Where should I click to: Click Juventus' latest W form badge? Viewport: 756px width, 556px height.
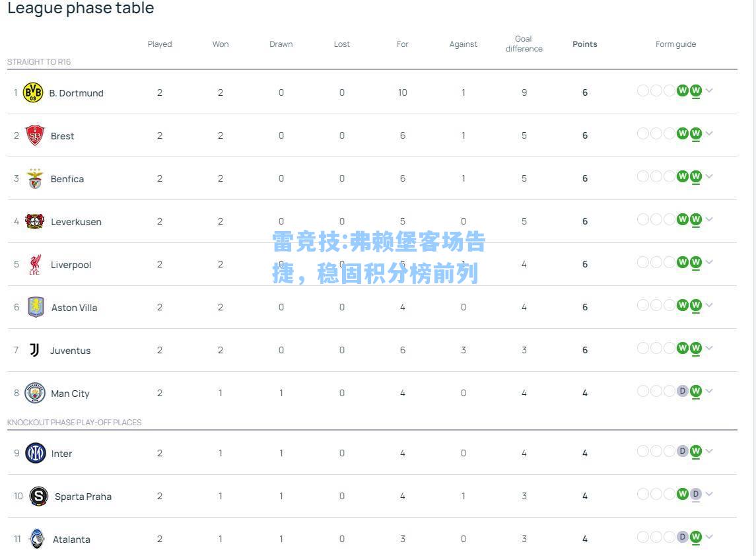coord(695,348)
